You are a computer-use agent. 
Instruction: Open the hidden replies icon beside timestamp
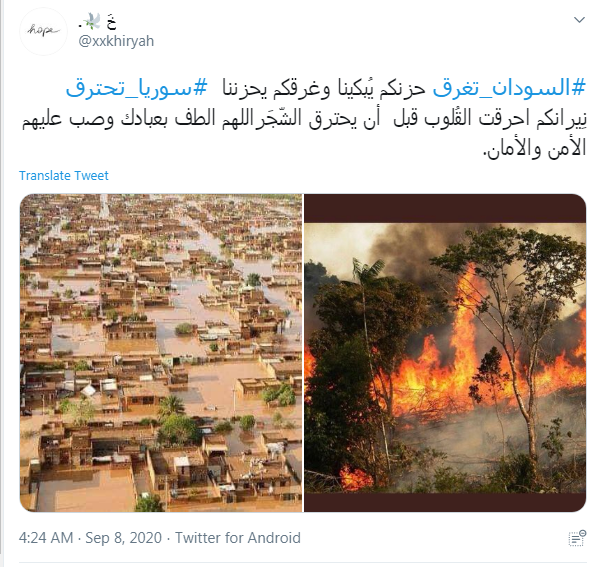[577, 538]
